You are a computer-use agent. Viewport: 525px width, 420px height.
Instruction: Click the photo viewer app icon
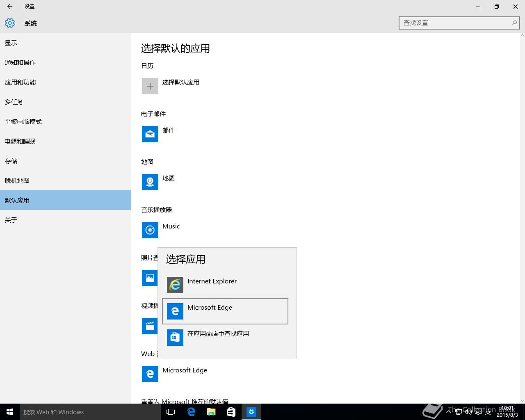point(150,278)
